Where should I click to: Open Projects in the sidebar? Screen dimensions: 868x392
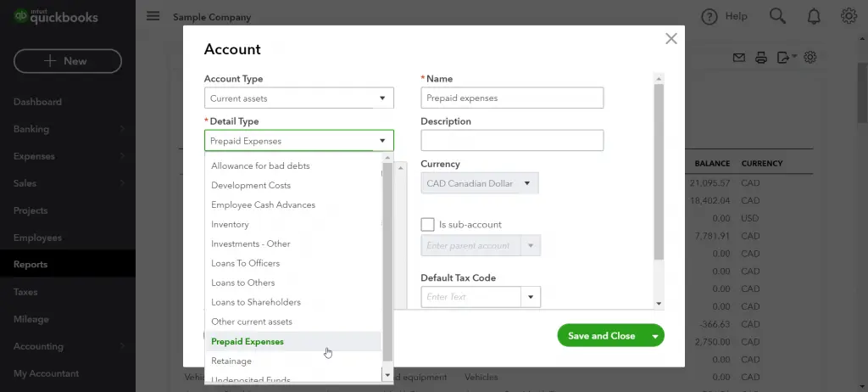pos(31,210)
